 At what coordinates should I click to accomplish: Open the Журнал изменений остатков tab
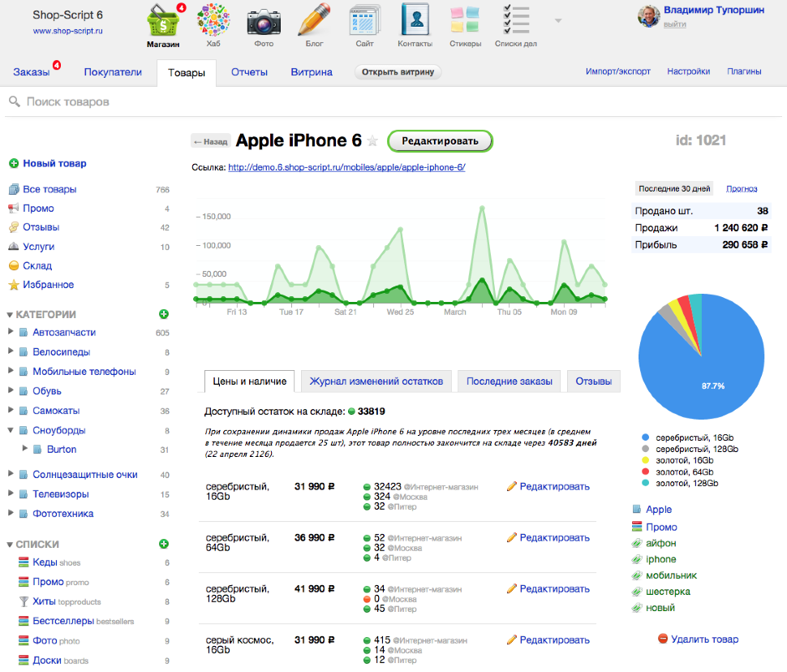point(376,381)
